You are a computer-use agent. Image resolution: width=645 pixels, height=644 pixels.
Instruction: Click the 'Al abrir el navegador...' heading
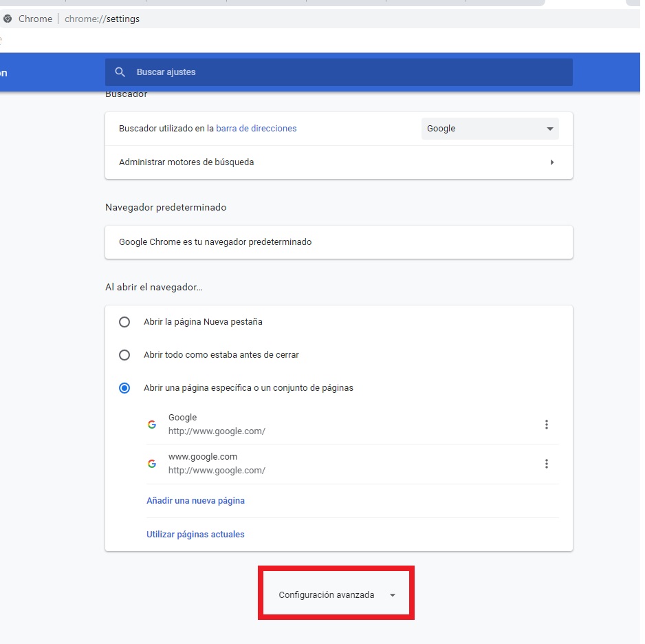(154, 287)
